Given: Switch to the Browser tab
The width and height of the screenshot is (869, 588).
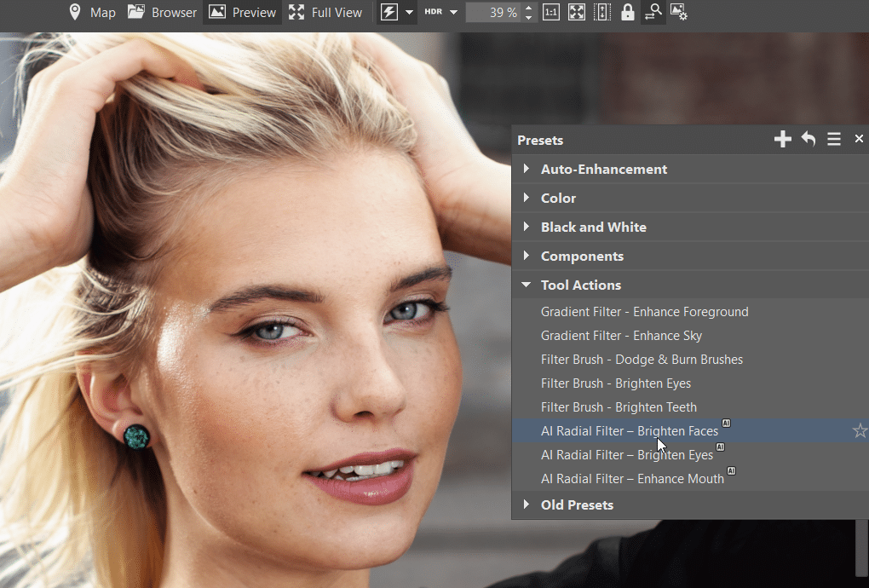Looking at the screenshot, I should click(x=161, y=12).
